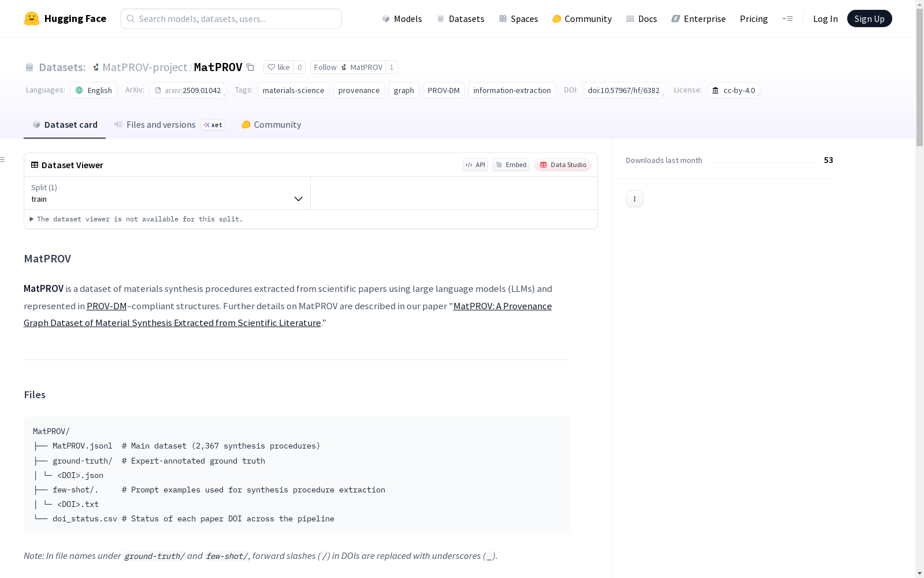Screen dimensions: 924x578
Task: Switch to the dataset Community tab
Action: click(x=271, y=125)
